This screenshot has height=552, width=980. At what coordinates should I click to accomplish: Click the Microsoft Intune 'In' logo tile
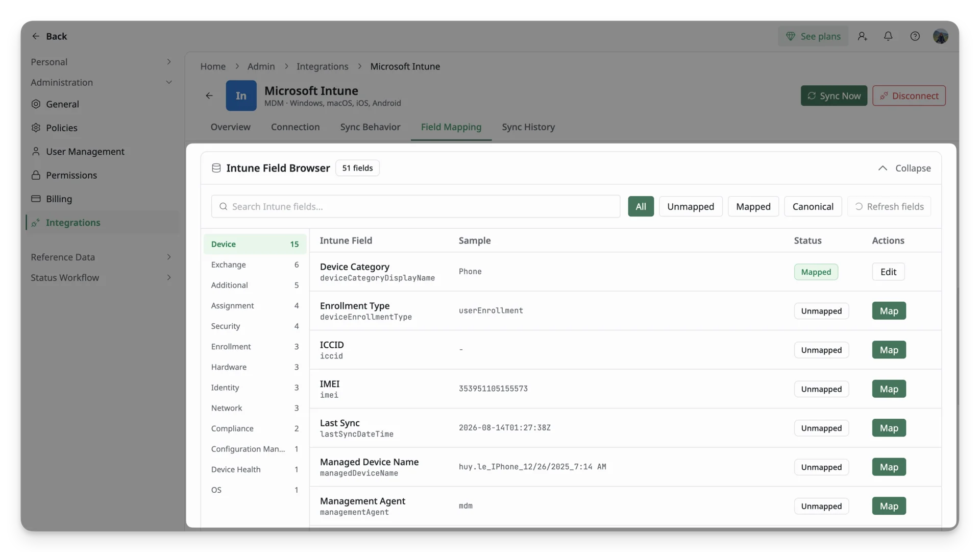241,95
